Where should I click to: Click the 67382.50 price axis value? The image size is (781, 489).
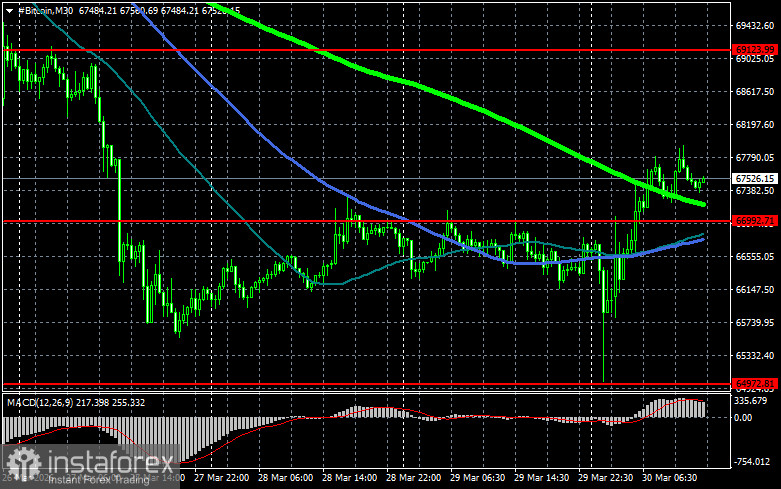coord(755,191)
